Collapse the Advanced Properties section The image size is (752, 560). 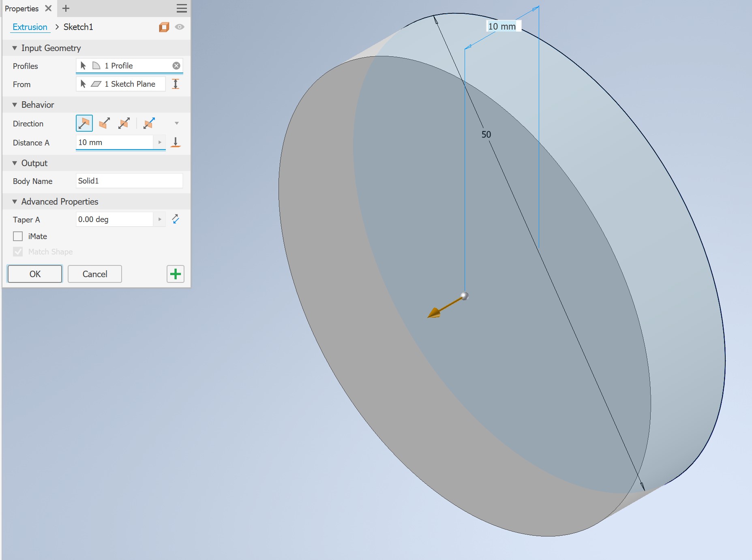coord(15,201)
